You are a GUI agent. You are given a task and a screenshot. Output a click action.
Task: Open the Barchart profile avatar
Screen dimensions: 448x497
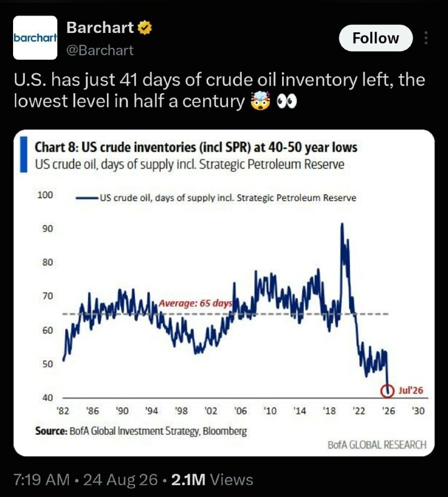(35, 38)
